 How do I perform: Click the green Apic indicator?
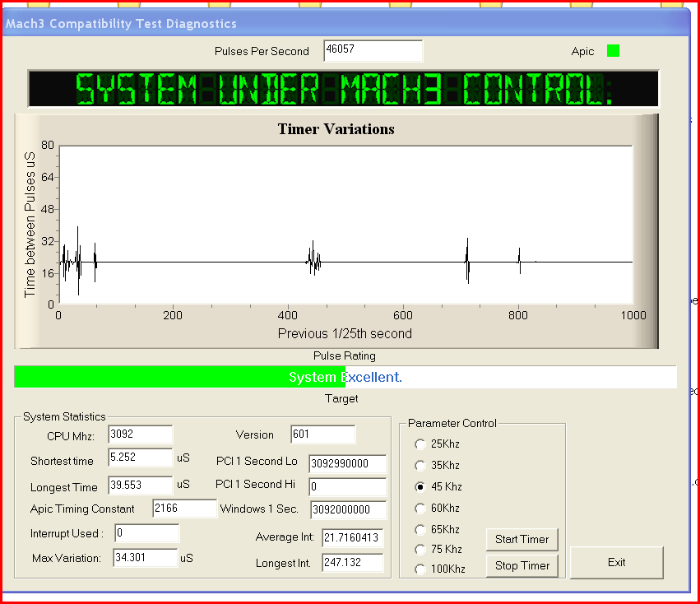(613, 51)
